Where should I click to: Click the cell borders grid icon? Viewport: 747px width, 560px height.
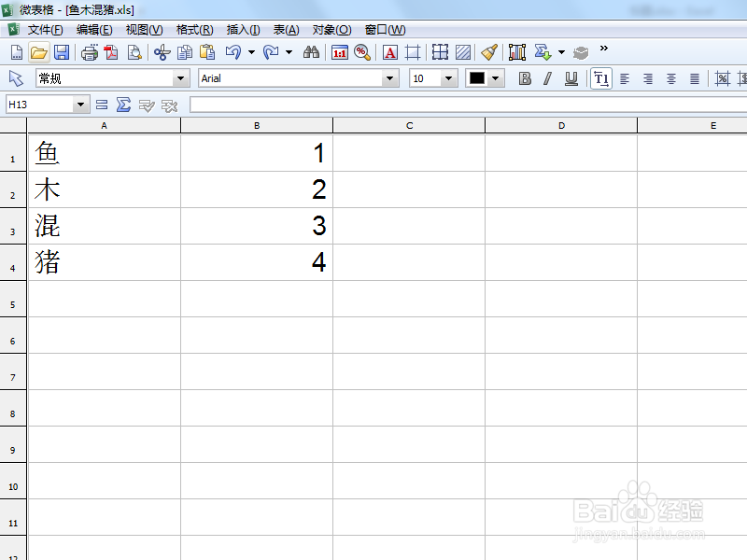(x=440, y=52)
